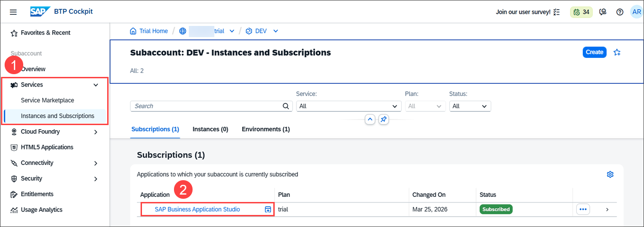Click Join our user survey link

click(523, 12)
